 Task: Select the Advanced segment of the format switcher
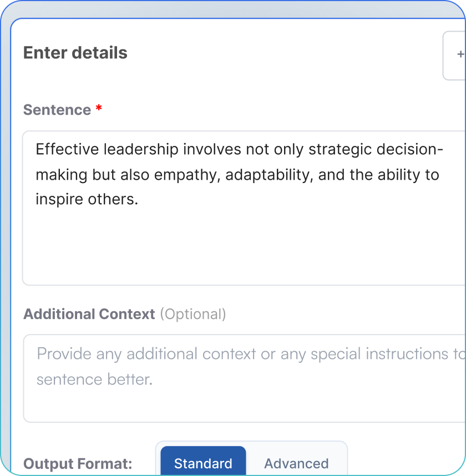[296, 463]
